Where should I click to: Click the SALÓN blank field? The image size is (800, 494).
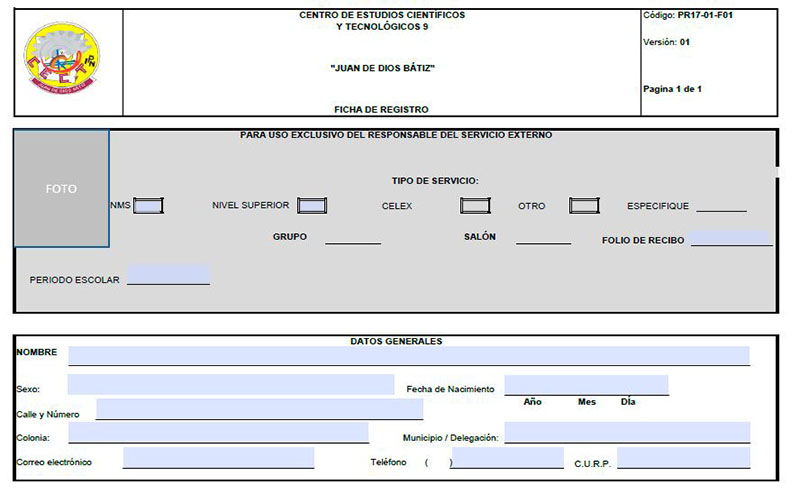pyautogui.click(x=543, y=238)
